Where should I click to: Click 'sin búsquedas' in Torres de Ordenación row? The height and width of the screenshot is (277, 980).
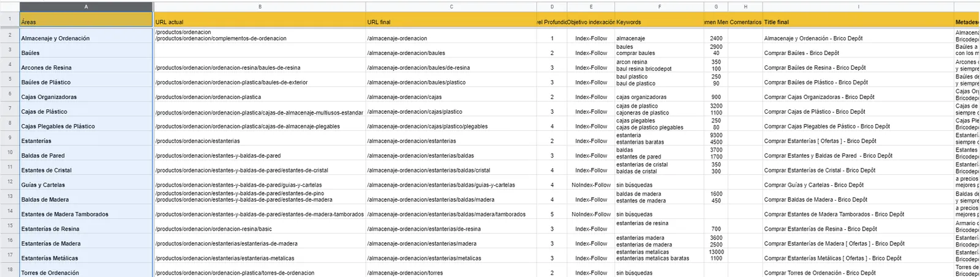click(x=660, y=270)
